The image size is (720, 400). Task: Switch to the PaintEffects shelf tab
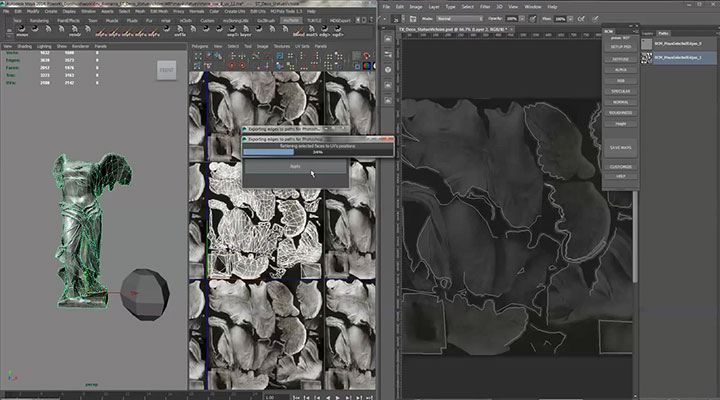point(68,21)
